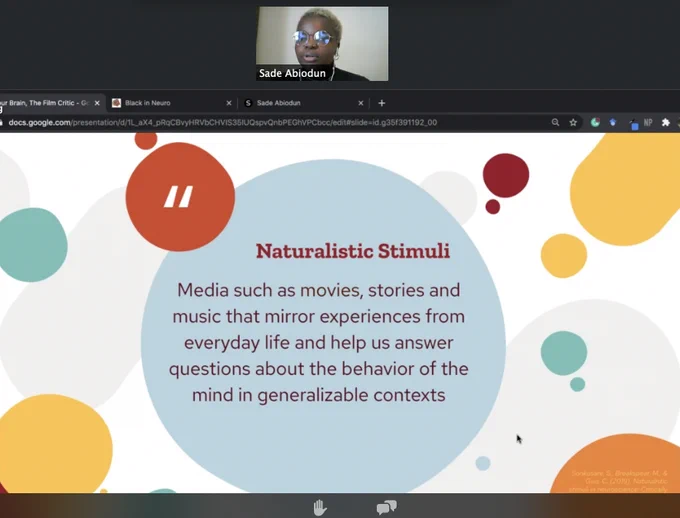Click the Sade Abiodun name label on video
Viewport: 680px width, 518px height.
pos(292,73)
